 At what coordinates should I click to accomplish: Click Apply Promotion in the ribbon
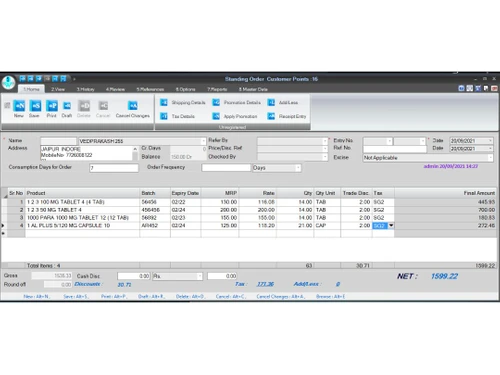(x=235, y=116)
